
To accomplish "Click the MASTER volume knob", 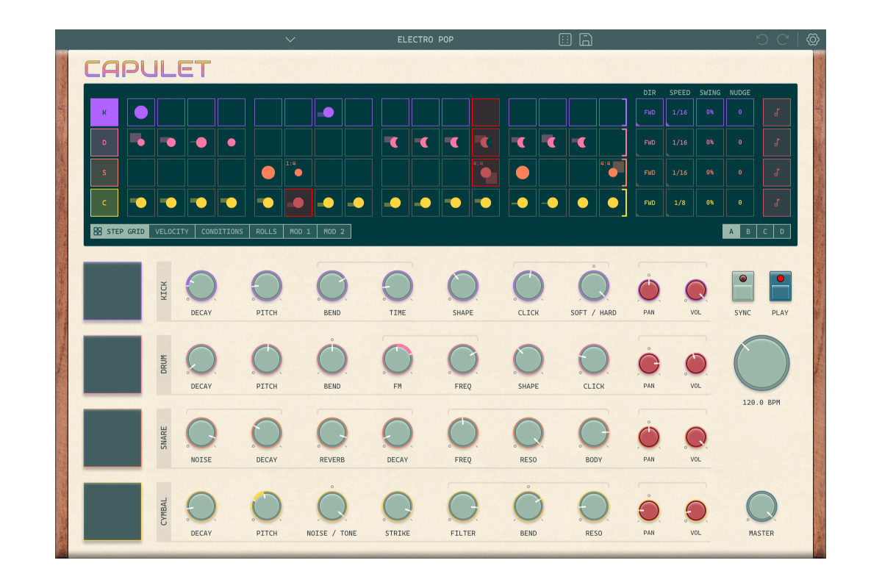I will [761, 506].
